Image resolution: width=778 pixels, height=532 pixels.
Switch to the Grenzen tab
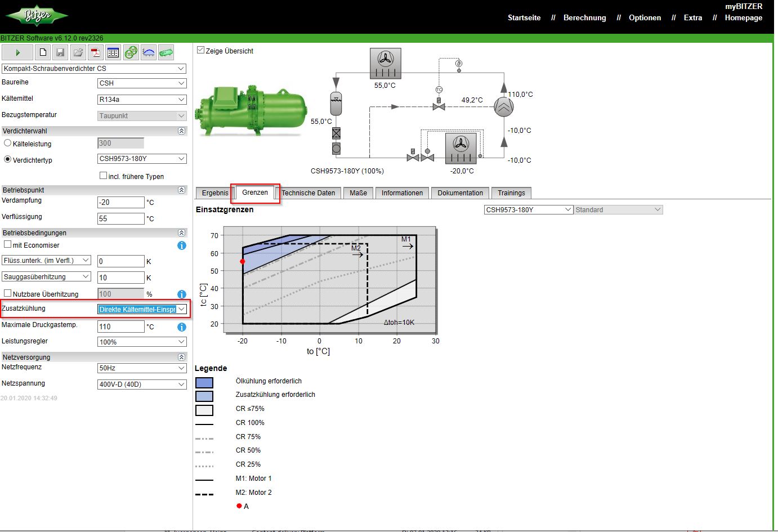[255, 193]
